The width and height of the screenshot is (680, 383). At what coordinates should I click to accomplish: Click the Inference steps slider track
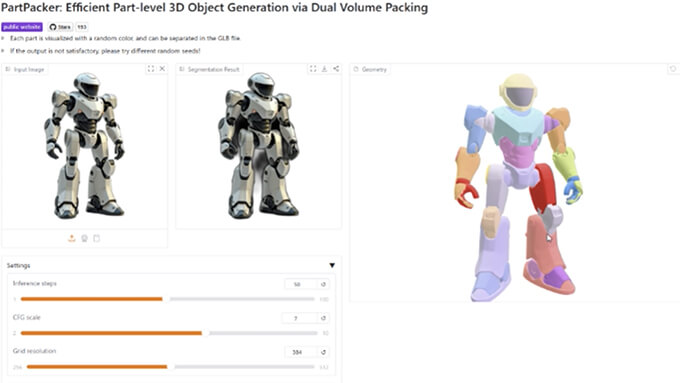pos(167,299)
